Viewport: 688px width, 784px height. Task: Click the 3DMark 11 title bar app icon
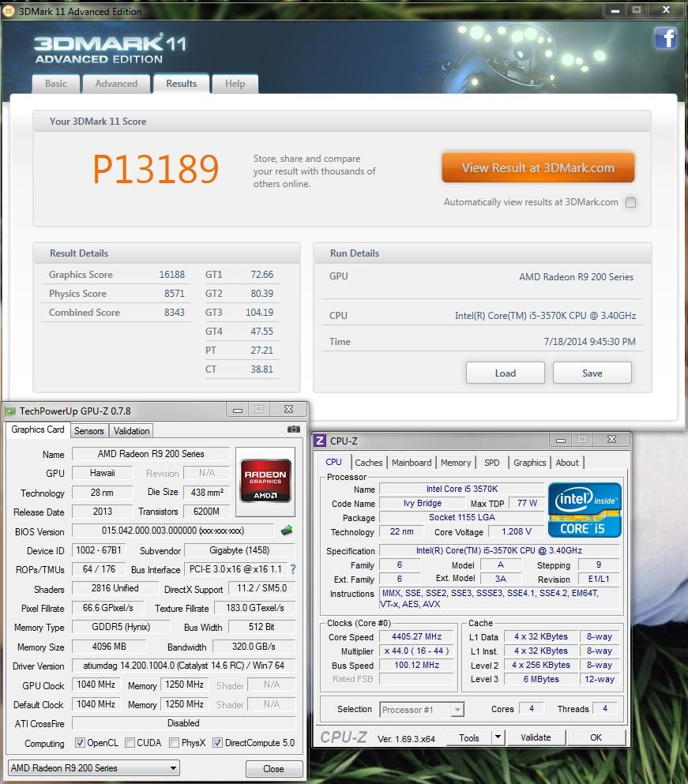9,11
